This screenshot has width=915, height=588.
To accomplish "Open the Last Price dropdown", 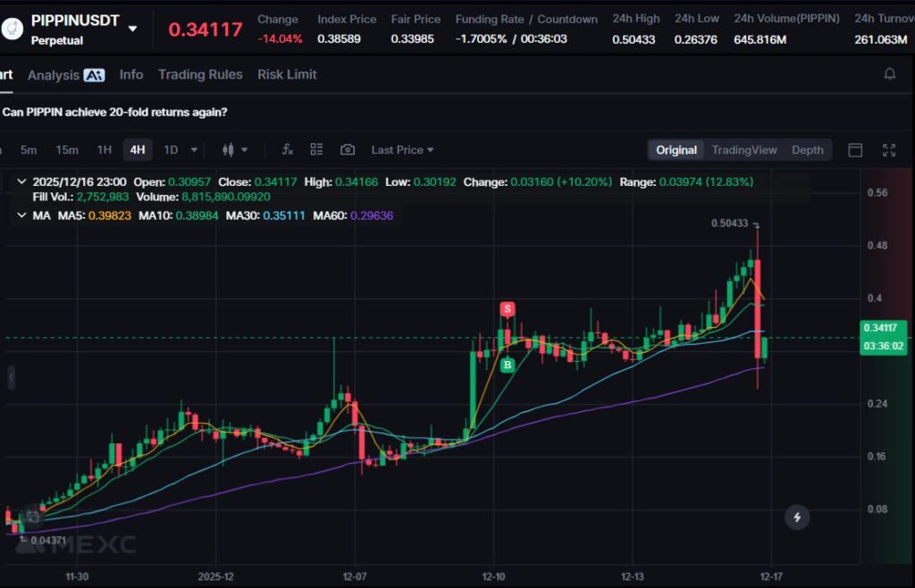I will point(402,150).
